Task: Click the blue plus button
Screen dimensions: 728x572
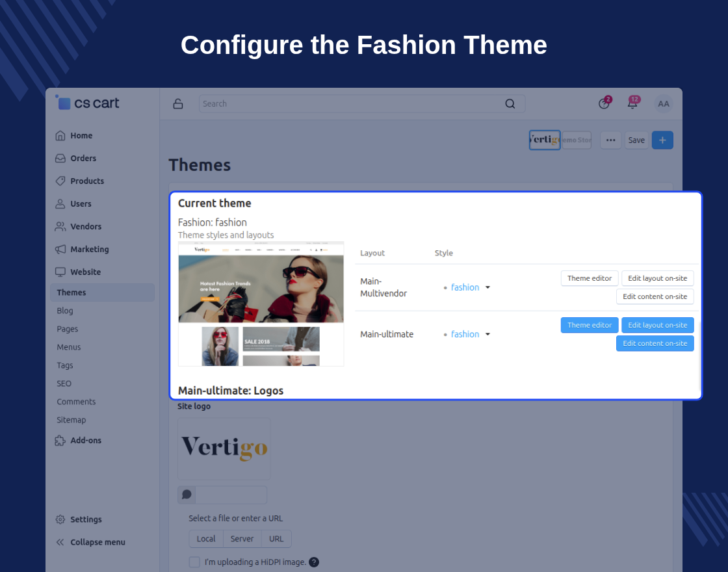Action: pos(662,140)
